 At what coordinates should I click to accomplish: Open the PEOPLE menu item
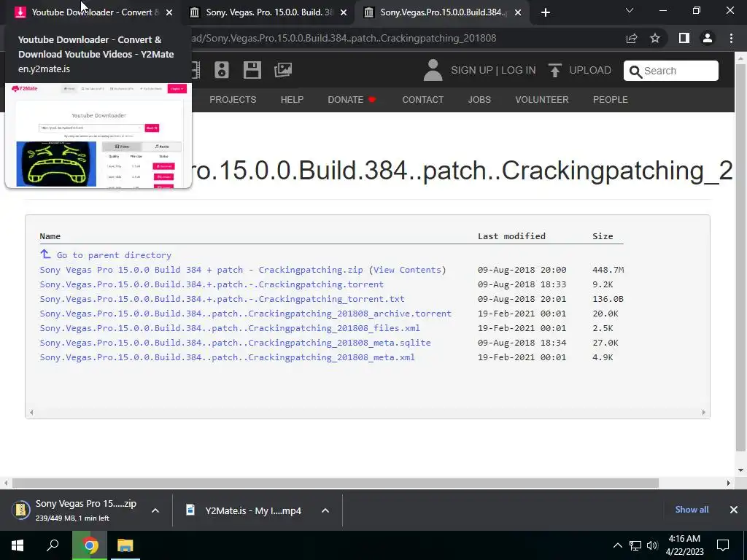pos(611,99)
